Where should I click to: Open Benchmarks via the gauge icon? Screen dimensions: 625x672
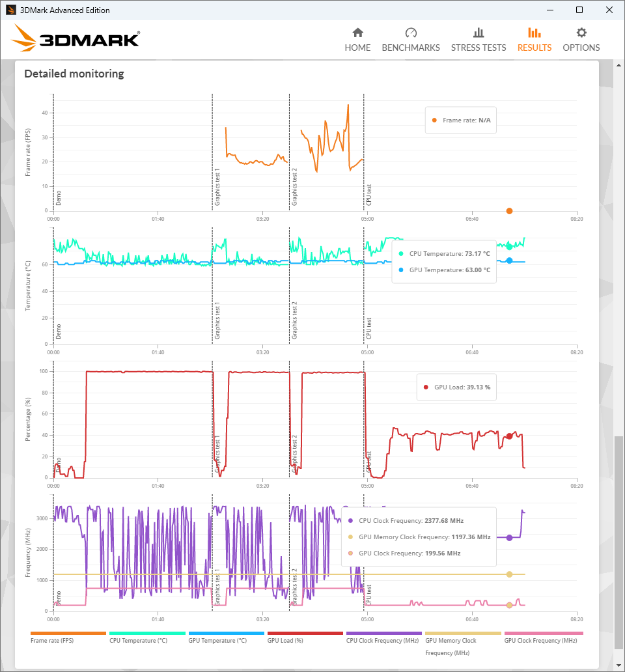coord(411,33)
